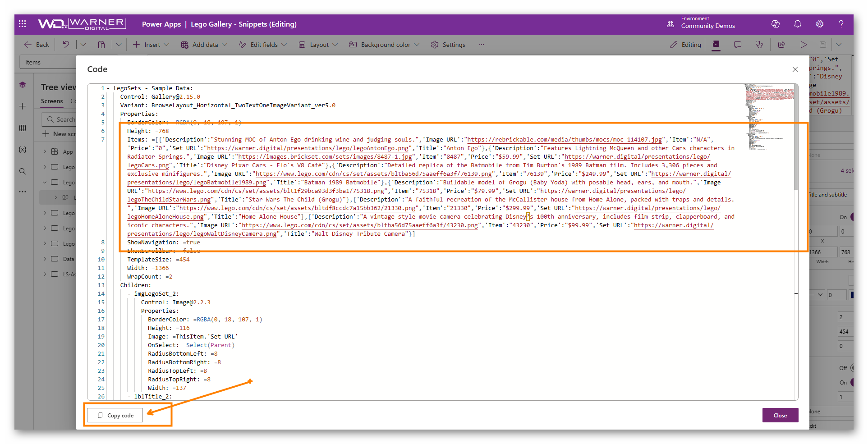Click code line 'TemplateSize: =454'
Image resolution: width=868 pixels, height=444 pixels.
pyautogui.click(x=158, y=260)
